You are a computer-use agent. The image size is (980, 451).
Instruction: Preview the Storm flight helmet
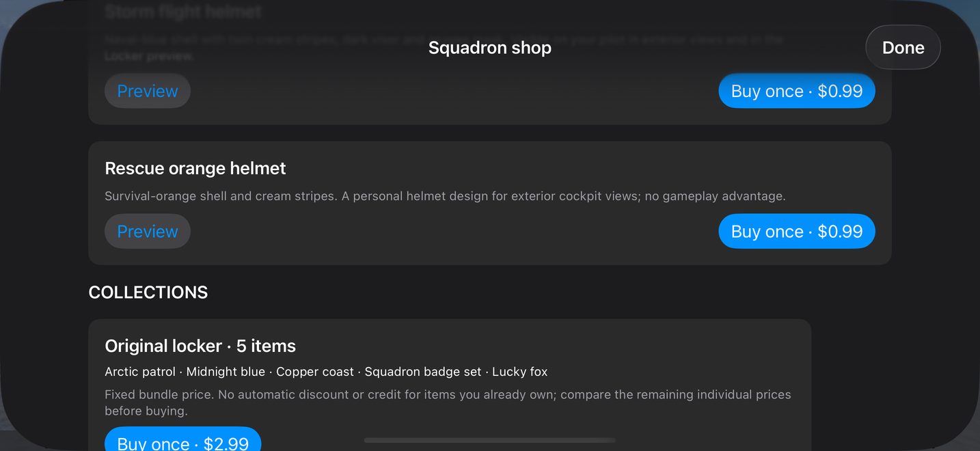(x=148, y=91)
